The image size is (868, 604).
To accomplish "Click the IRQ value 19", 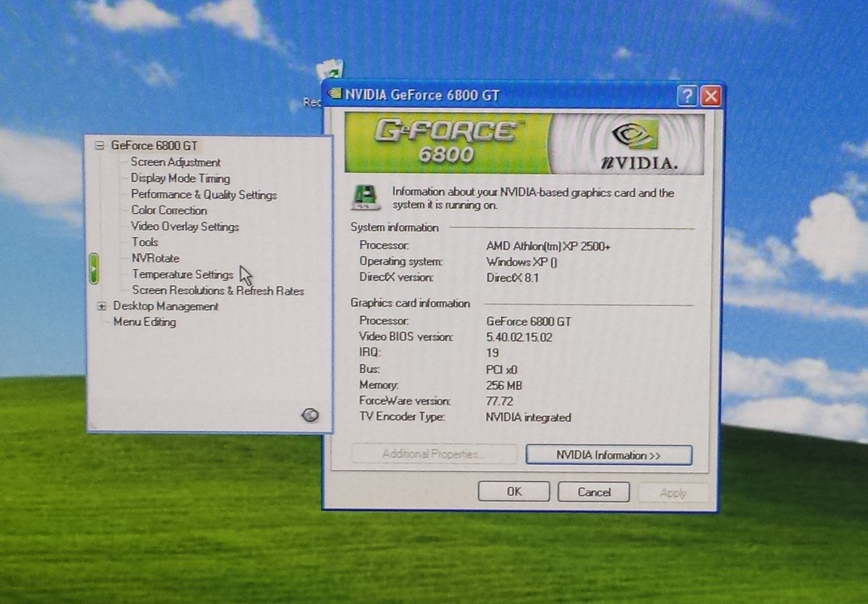I will [492, 353].
